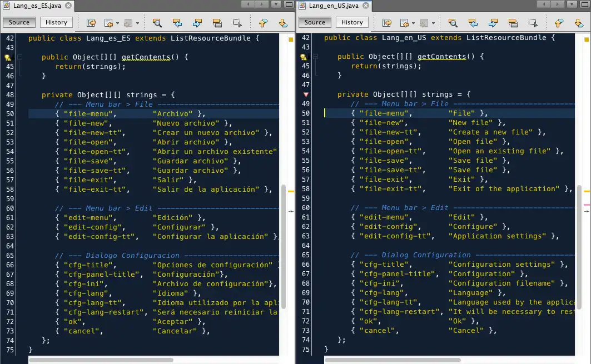Switch Lang_en_US editor to Source view
The width and height of the screenshot is (591, 364).
(x=315, y=22)
